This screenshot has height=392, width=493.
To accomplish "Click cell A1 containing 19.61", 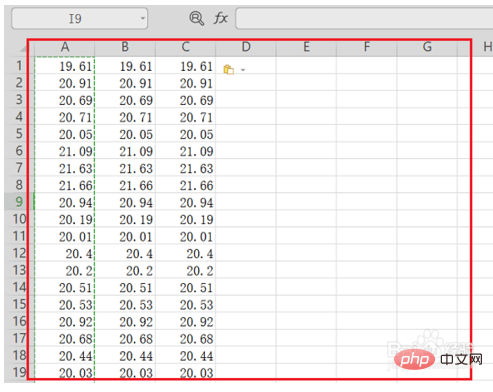I will [65, 66].
